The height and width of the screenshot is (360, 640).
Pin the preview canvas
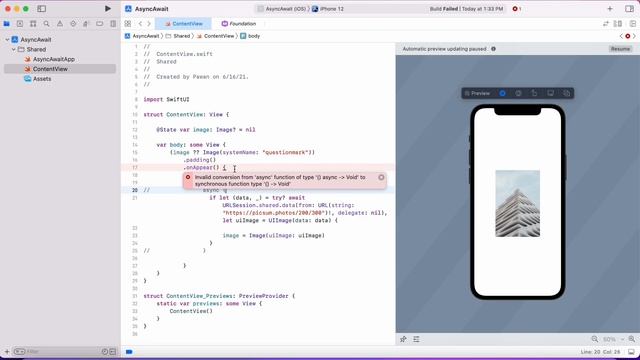pos(403,339)
